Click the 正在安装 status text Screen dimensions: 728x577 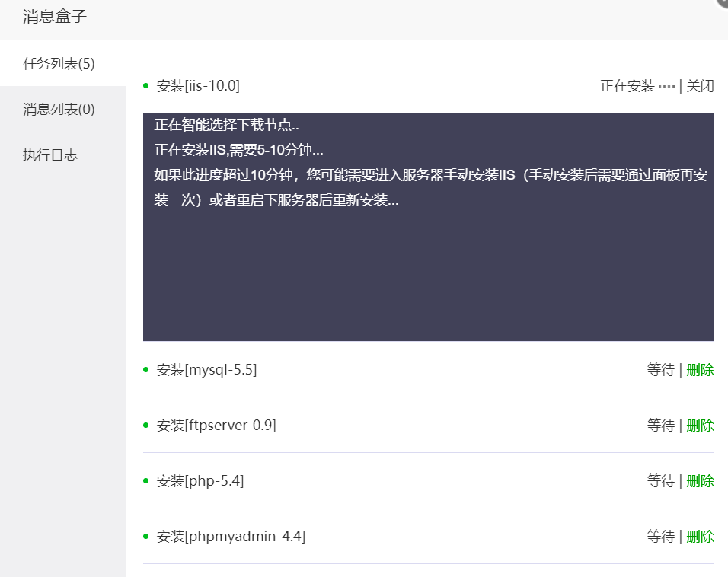click(x=627, y=86)
